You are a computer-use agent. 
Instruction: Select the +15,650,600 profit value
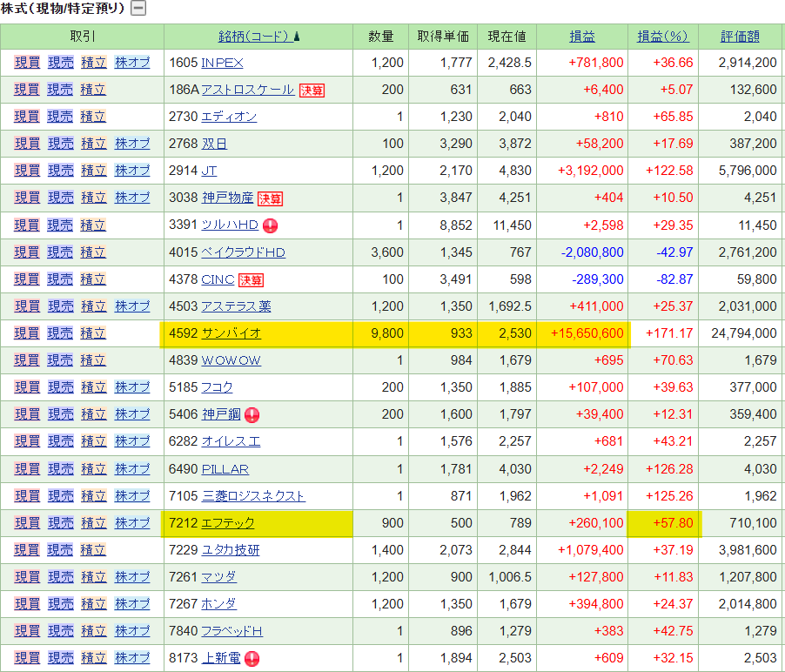click(x=587, y=333)
